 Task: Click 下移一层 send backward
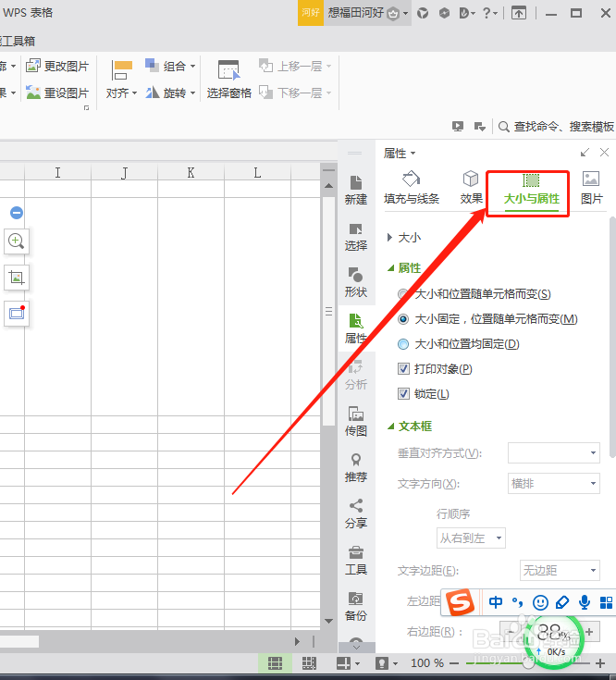(295, 93)
